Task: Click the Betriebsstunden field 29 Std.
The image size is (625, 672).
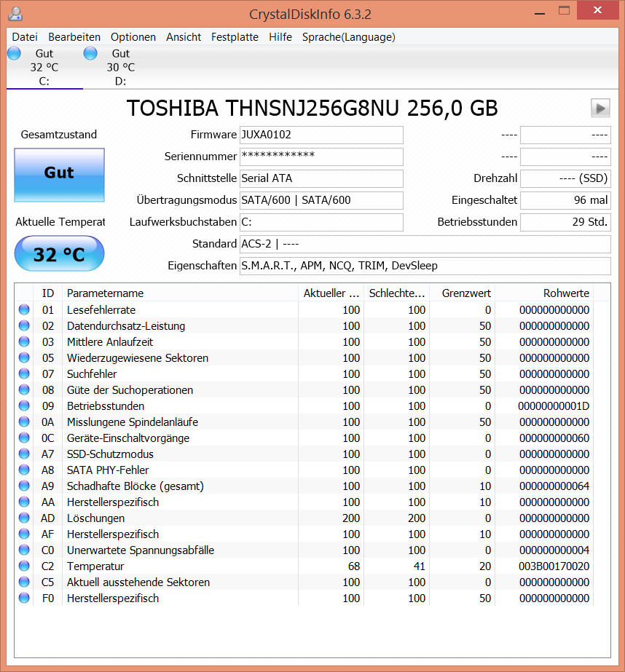Action: 565,222
